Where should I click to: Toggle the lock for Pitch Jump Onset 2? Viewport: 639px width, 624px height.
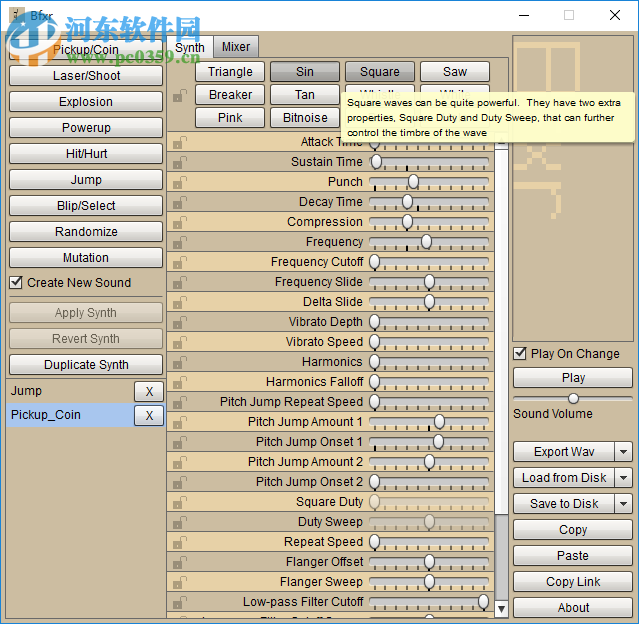point(180,482)
